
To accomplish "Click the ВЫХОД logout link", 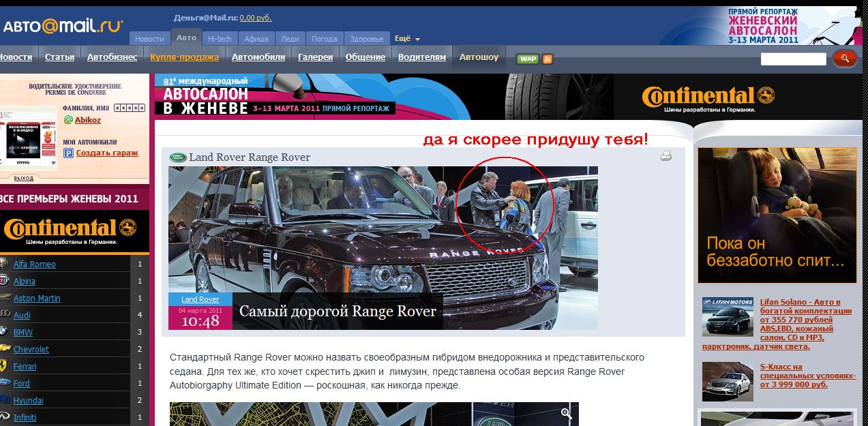I will tap(23, 179).
